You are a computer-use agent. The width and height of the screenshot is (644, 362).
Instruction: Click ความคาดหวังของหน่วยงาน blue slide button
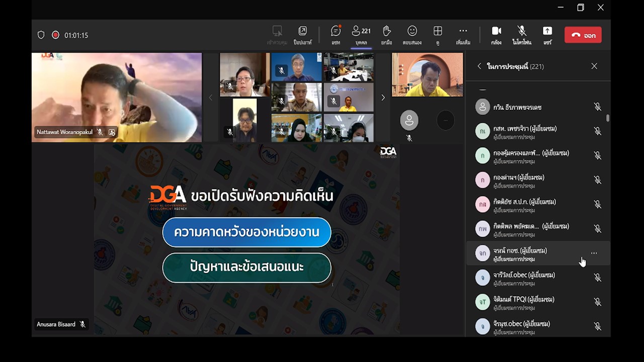pos(247,232)
